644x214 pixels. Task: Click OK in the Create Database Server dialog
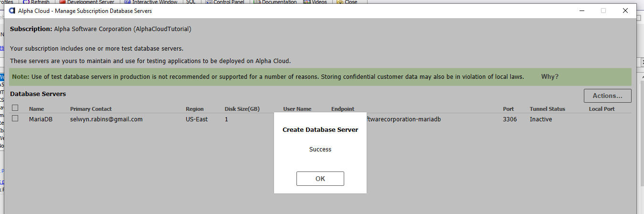[x=320, y=179]
